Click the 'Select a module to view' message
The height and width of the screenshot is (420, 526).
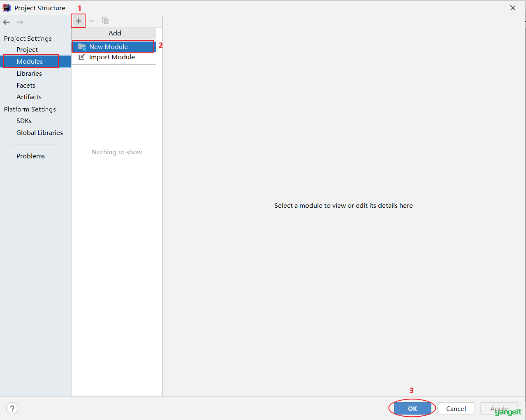[343, 205]
